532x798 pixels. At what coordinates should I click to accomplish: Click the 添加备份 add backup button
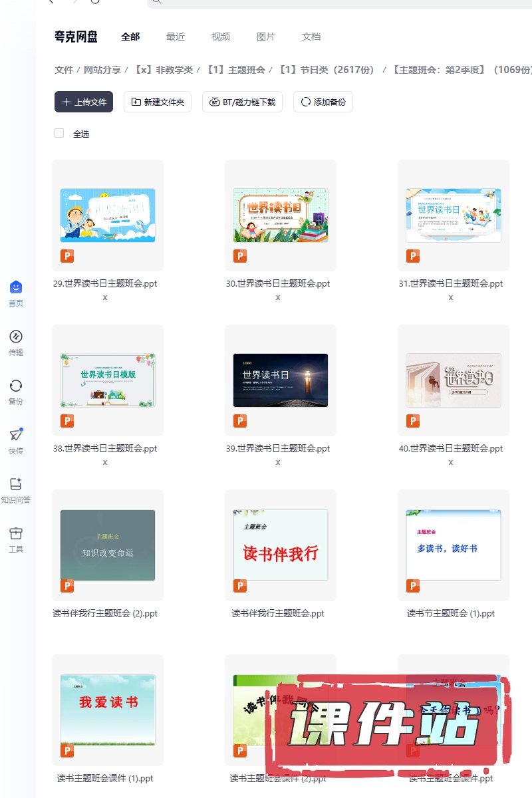point(323,102)
